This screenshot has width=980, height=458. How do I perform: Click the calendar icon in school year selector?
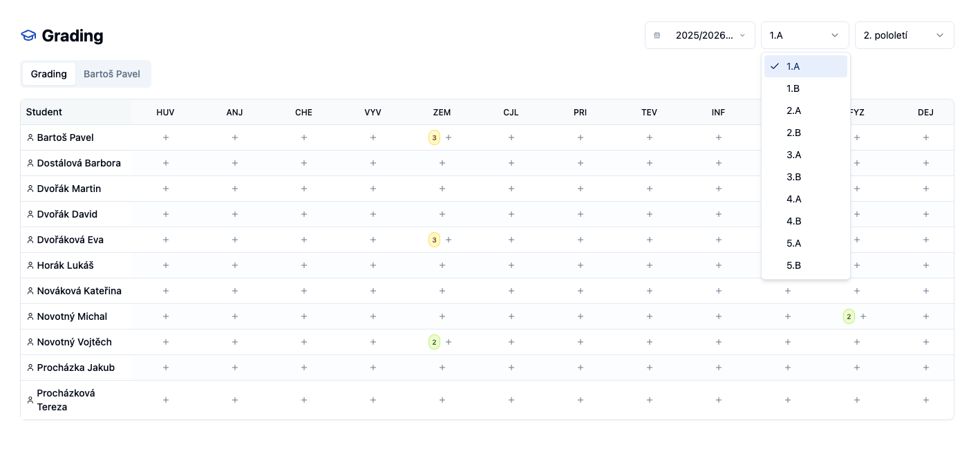point(657,35)
